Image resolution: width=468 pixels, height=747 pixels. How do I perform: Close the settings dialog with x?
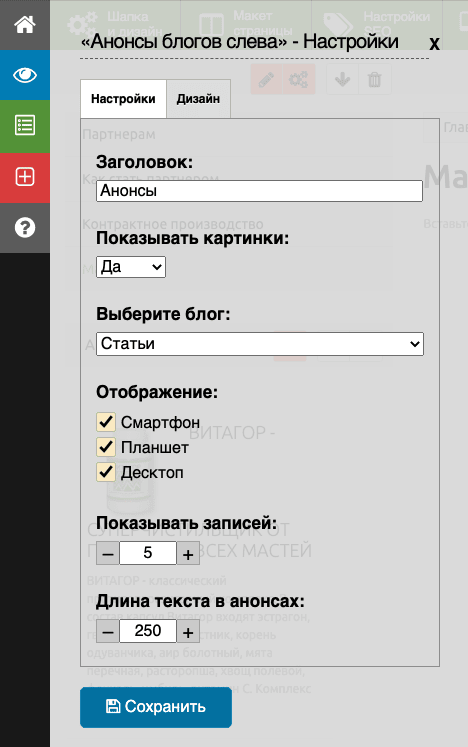tap(434, 43)
